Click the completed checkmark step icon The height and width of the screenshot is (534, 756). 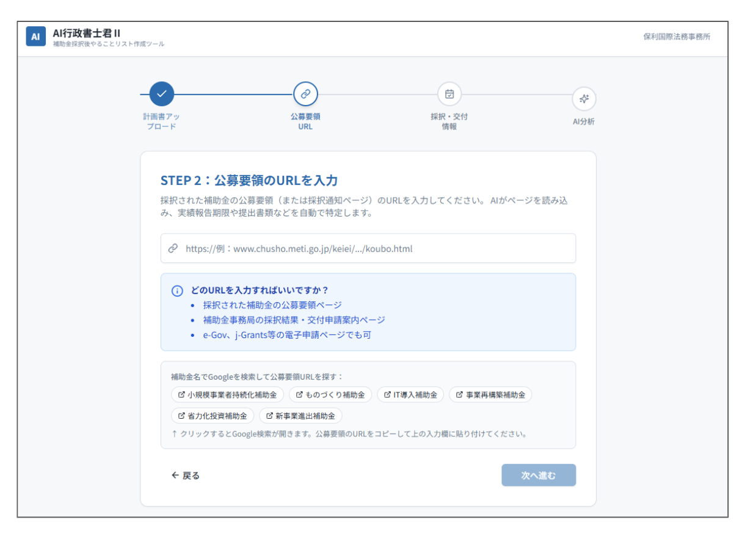tap(162, 94)
